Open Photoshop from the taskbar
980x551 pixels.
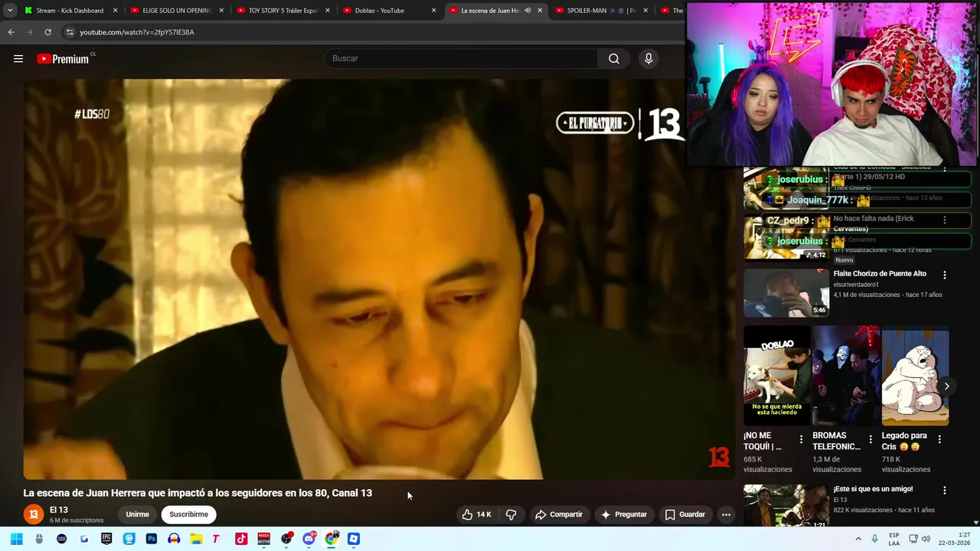click(151, 539)
